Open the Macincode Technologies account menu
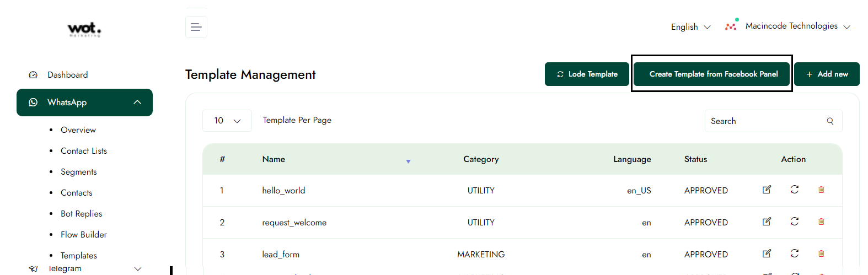 791,26
